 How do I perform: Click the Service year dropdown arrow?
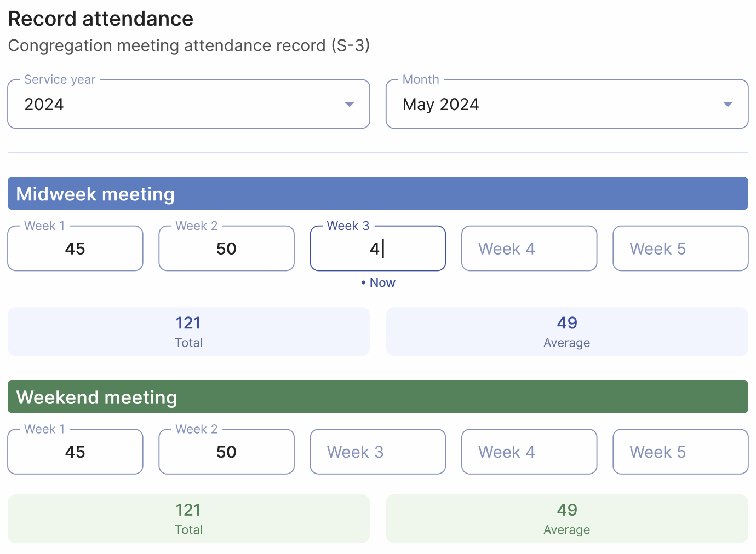349,104
